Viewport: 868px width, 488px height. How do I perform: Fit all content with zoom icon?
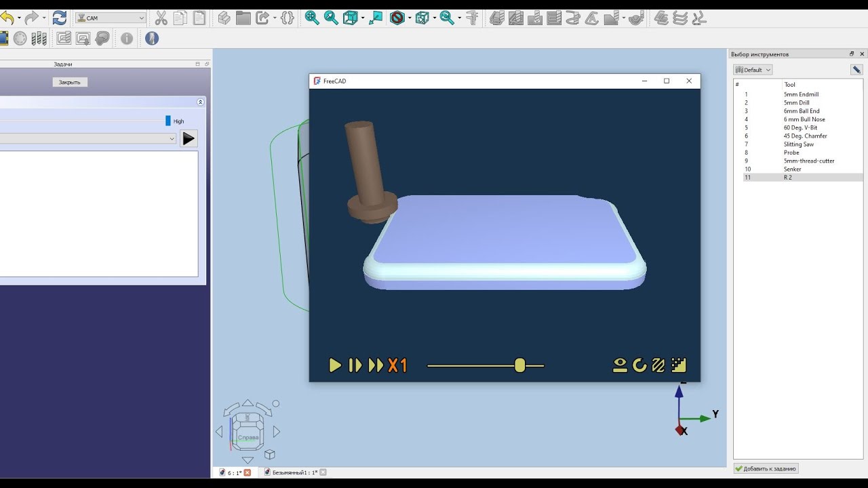click(x=312, y=18)
